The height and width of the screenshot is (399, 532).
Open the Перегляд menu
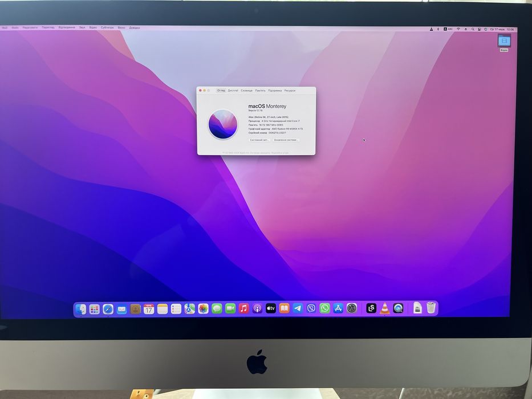pyautogui.click(x=48, y=27)
